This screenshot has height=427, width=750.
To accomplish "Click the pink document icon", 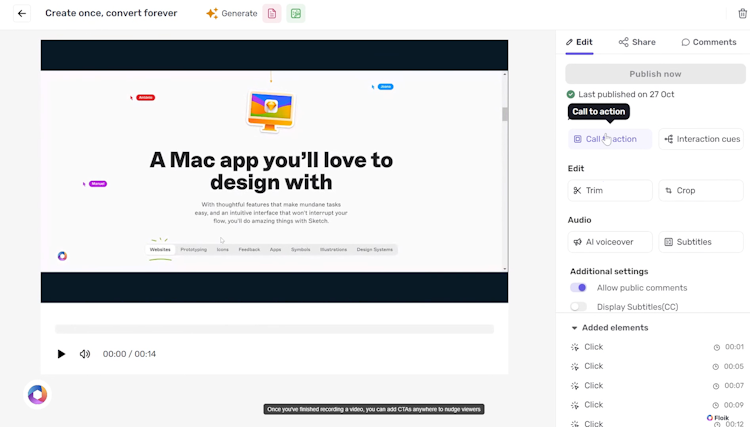I will coord(272,13).
